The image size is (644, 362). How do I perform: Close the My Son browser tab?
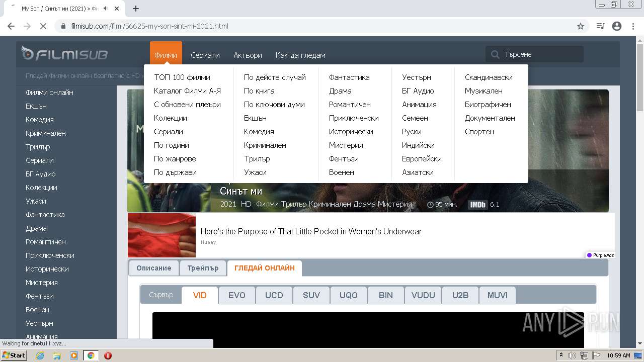coord(117,9)
